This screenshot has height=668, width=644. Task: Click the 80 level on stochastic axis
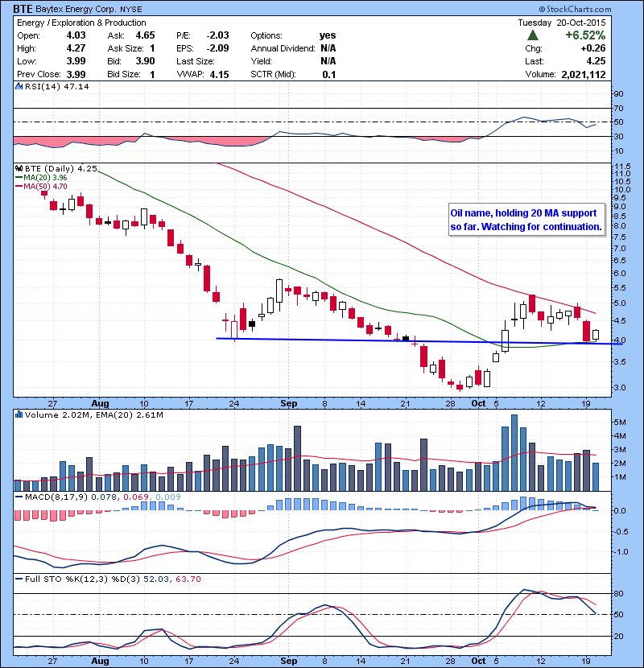(x=618, y=593)
